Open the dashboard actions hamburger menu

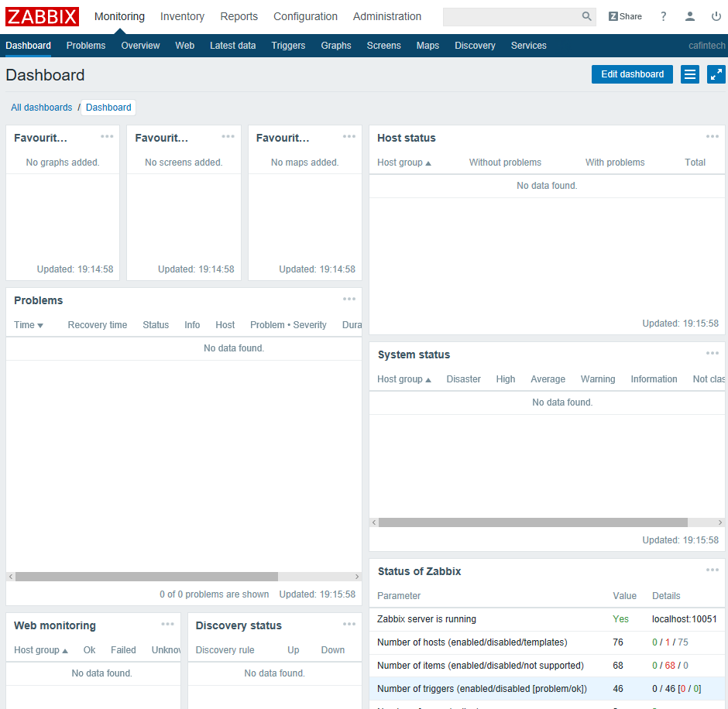[x=690, y=74]
